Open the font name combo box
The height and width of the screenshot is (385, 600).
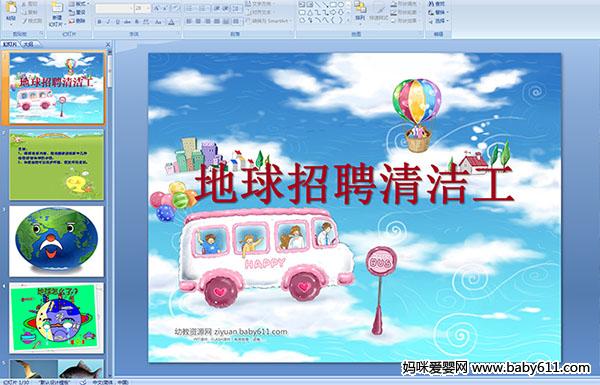pos(114,8)
